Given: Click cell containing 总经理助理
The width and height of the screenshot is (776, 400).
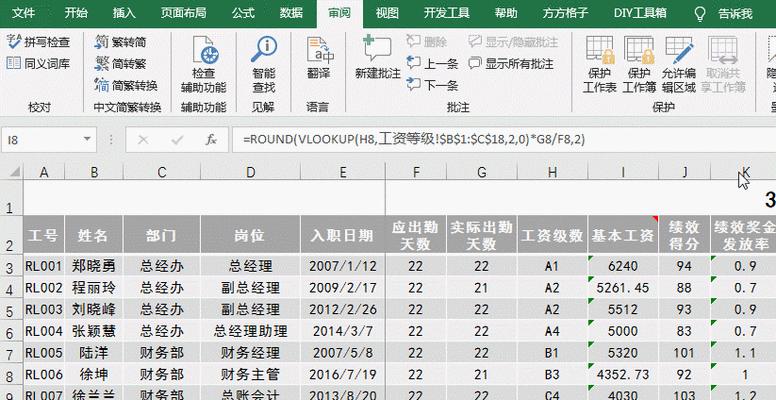Looking at the screenshot, I should pos(250,331).
